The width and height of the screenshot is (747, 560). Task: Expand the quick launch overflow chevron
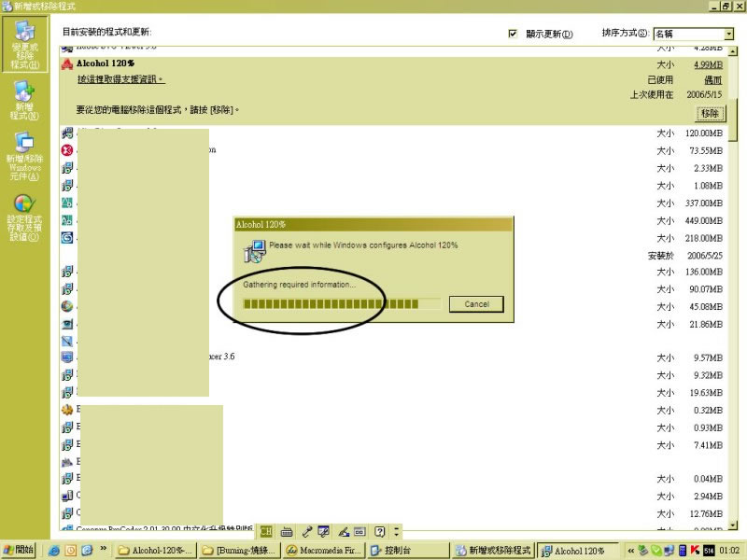tap(103, 549)
